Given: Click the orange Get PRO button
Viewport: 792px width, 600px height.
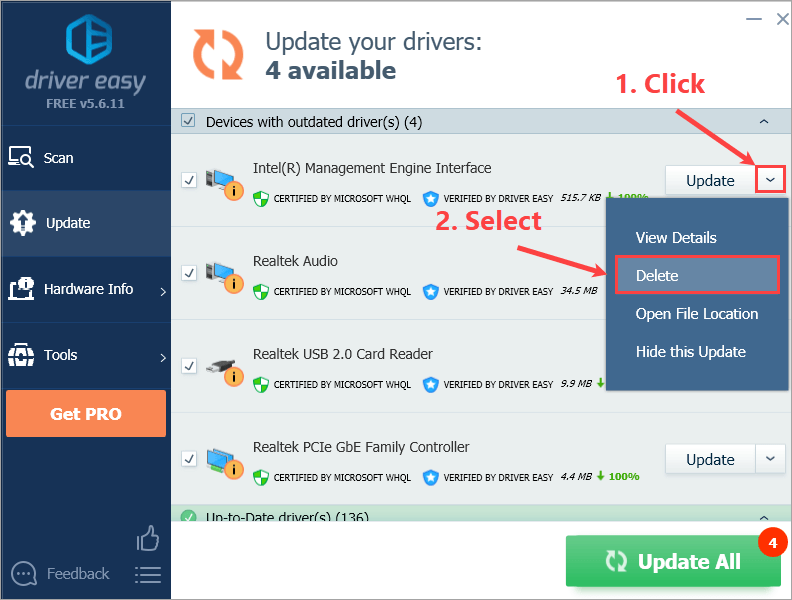Looking at the screenshot, I should point(86,414).
